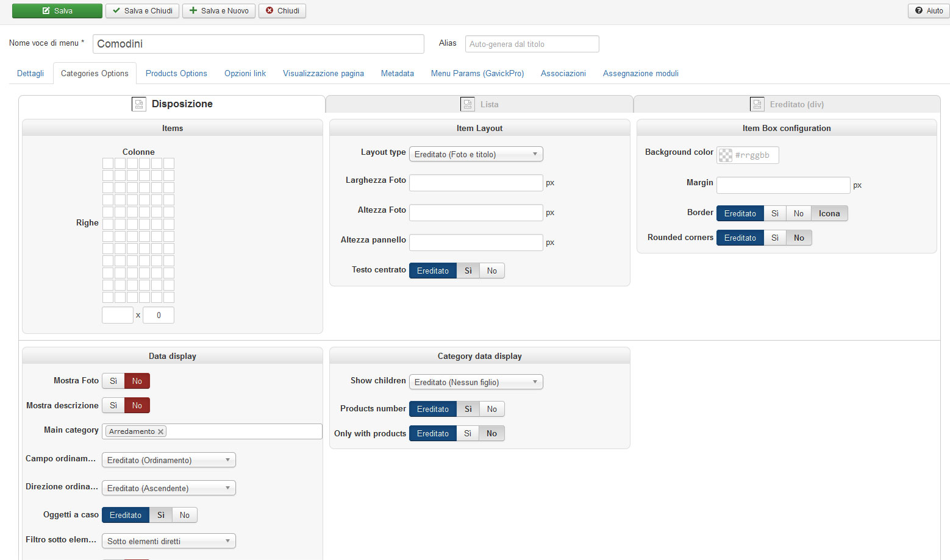
Task: Set Mostra Foto to Sì
Action: pyautogui.click(x=113, y=381)
